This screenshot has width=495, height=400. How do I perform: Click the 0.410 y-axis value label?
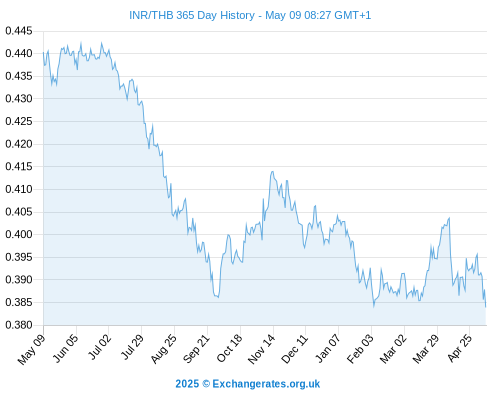(x=19, y=189)
